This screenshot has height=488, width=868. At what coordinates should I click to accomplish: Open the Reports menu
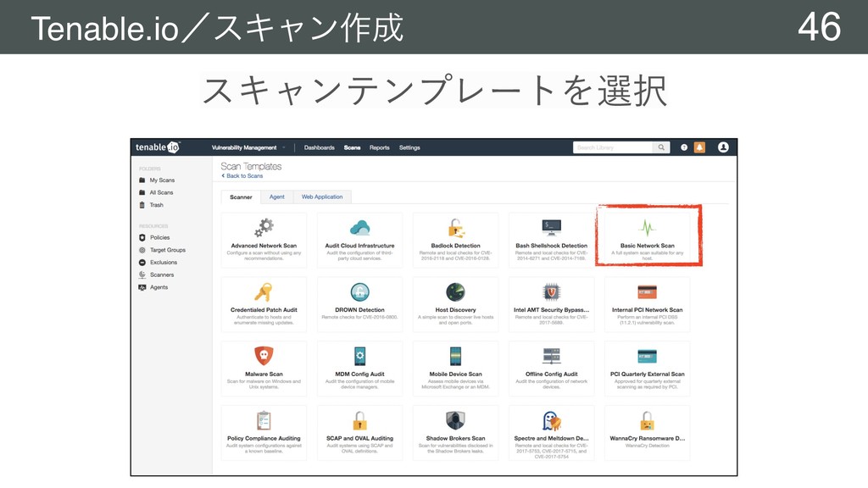379,147
